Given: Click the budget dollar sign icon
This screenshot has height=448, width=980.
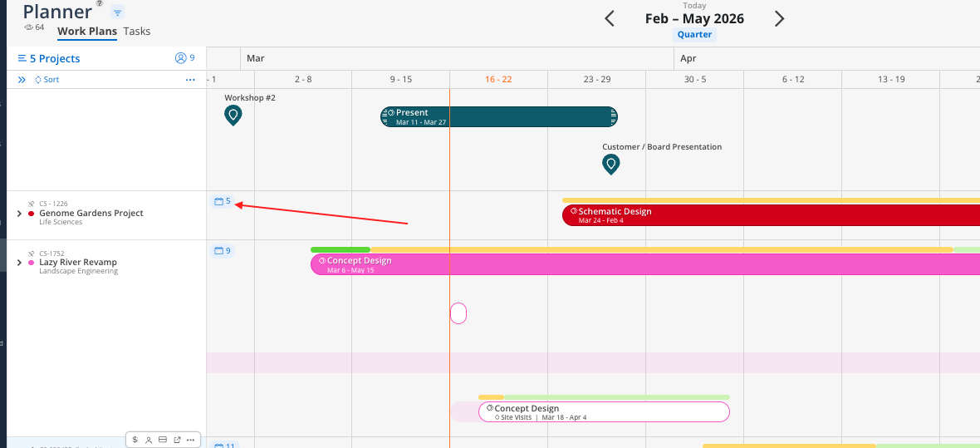Looking at the screenshot, I should coord(135,440).
